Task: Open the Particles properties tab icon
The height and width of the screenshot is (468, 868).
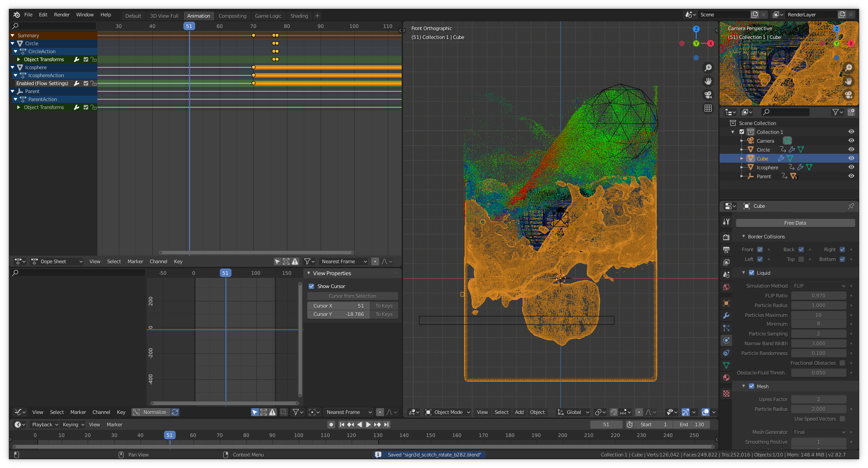Action: (x=726, y=328)
